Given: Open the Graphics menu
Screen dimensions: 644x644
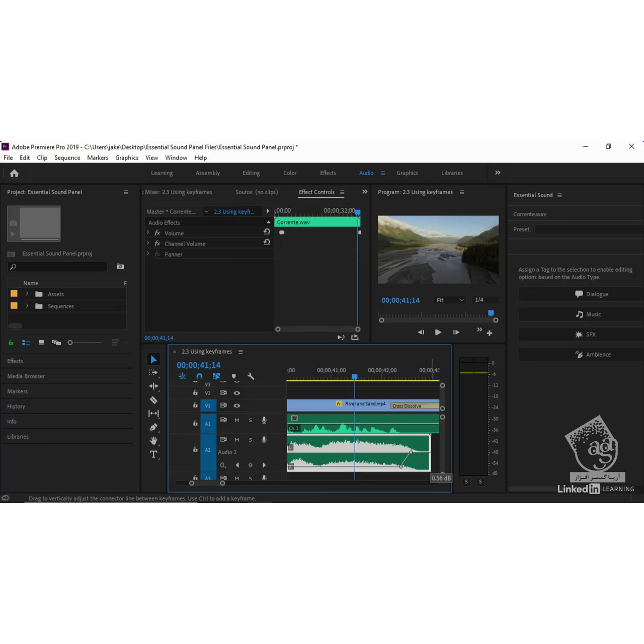Looking at the screenshot, I should (127, 158).
